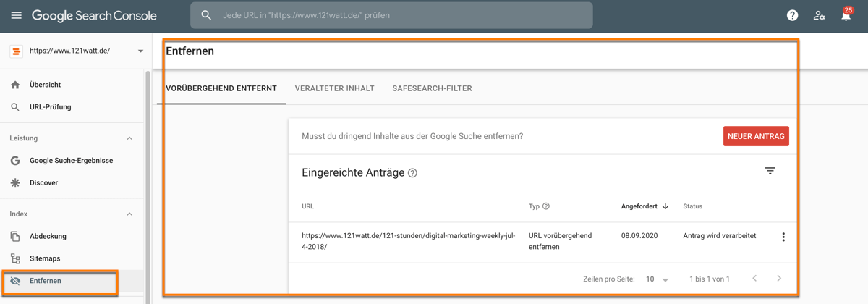The height and width of the screenshot is (304, 868).
Task: Open help icon next to Typ column
Action: [x=546, y=206]
